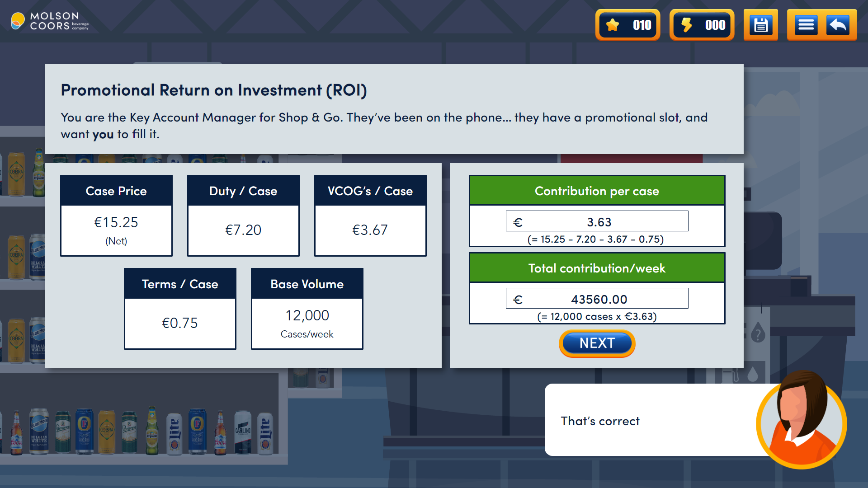Viewport: 868px width, 488px height.
Task: Select the Case Price card
Action: tap(116, 216)
